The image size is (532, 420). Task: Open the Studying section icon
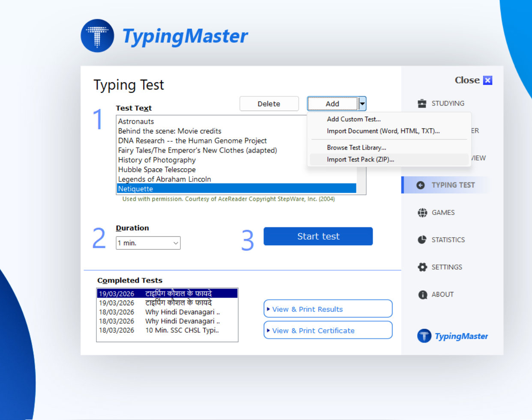pos(422,103)
